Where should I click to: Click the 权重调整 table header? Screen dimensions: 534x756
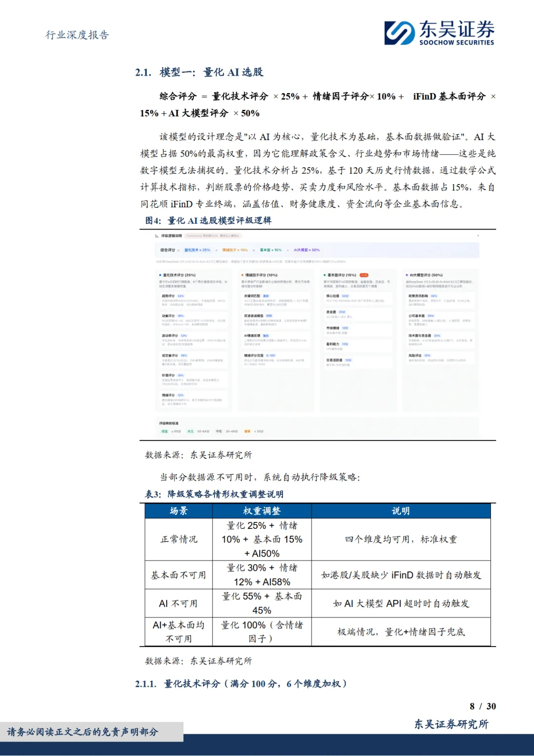coord(262,511)
